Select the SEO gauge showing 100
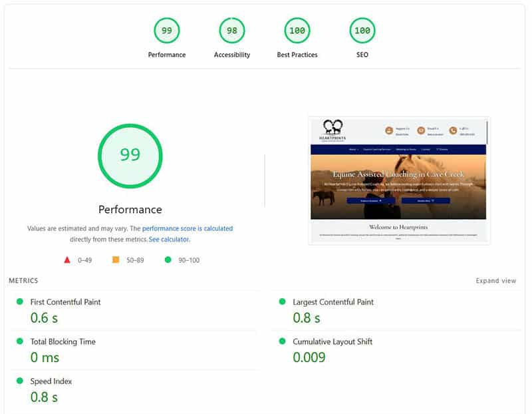 point(361,30)
